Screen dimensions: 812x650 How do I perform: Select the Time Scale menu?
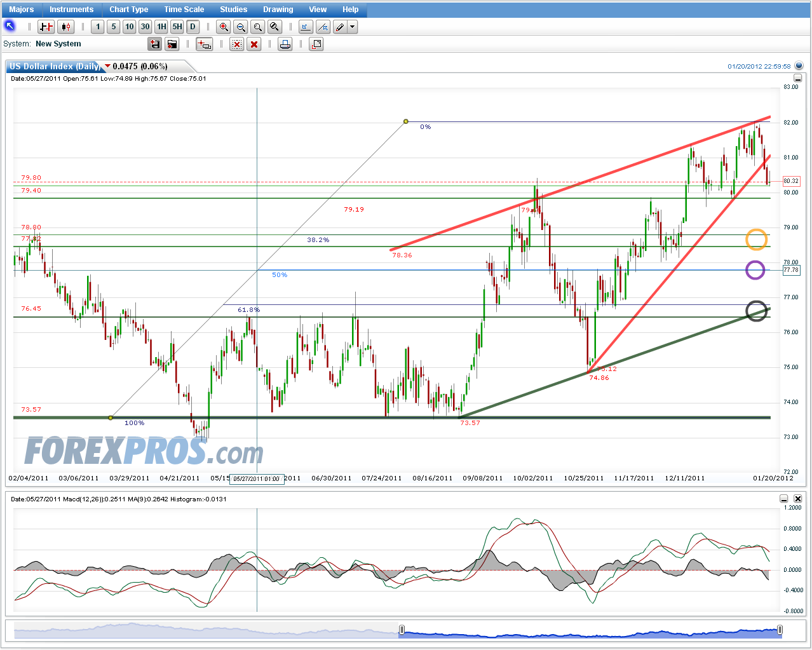(x=184, y=9)
